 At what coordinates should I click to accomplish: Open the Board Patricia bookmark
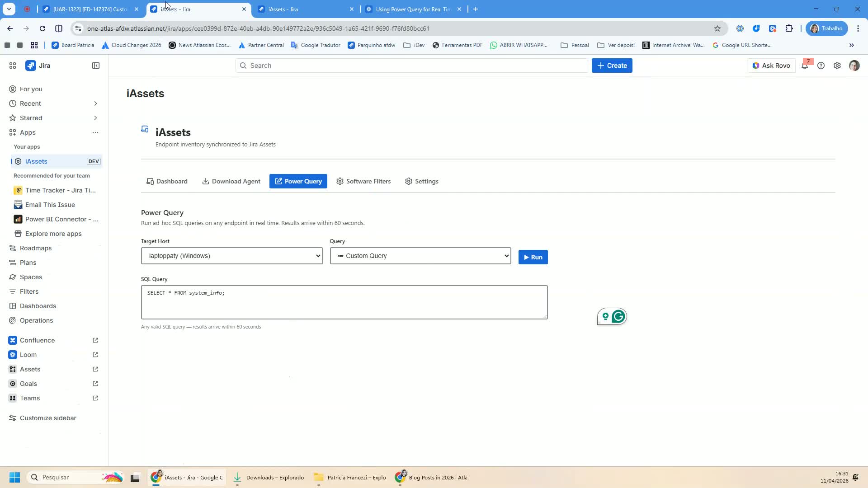click(73, 45)
